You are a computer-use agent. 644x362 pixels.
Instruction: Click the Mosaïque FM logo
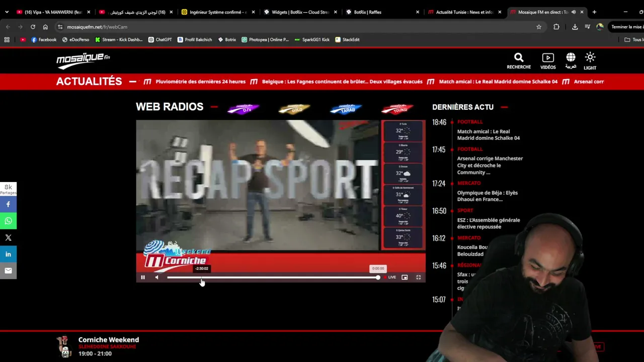coord(83,60)
